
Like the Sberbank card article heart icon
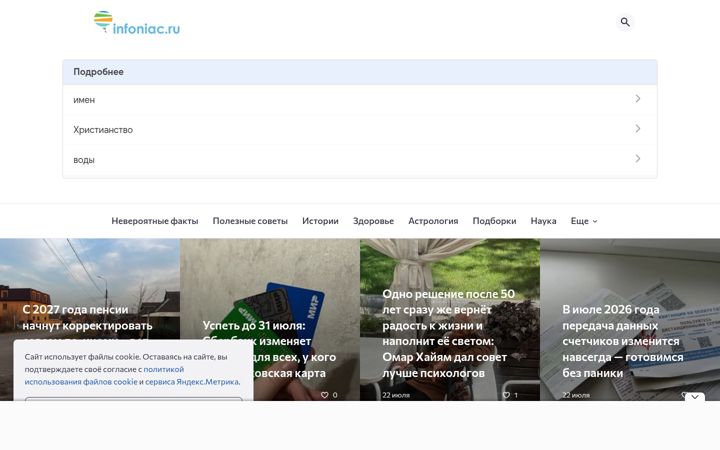tap(325, 395)
